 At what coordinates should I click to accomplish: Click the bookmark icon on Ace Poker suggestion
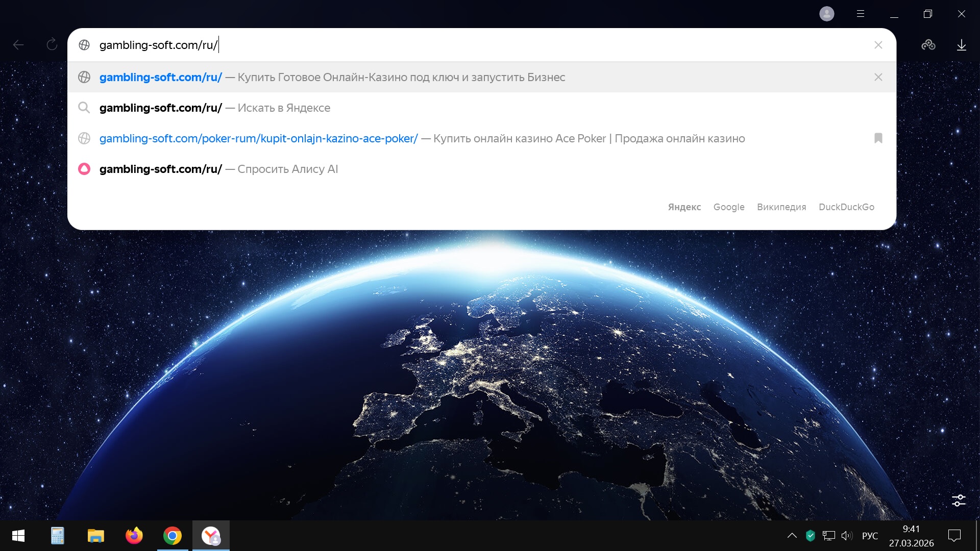[x=878, y=138]
